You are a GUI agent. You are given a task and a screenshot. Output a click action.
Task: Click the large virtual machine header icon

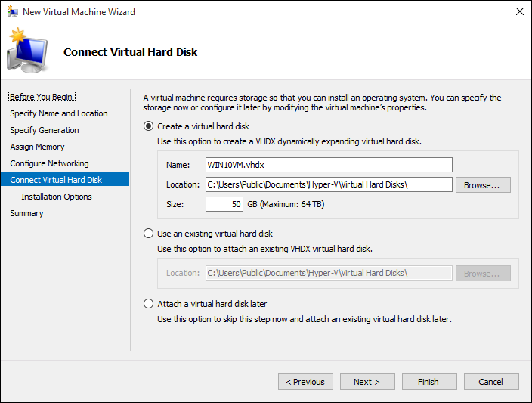[27, 52]
